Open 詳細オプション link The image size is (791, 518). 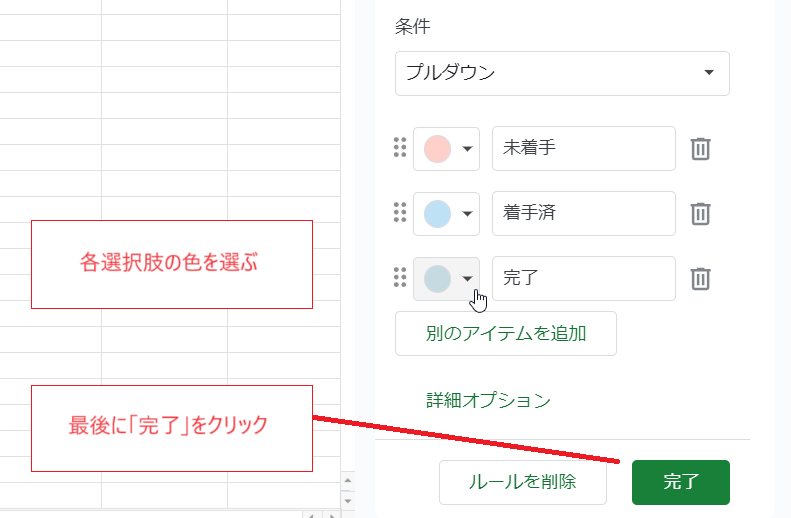coord(488,400)
